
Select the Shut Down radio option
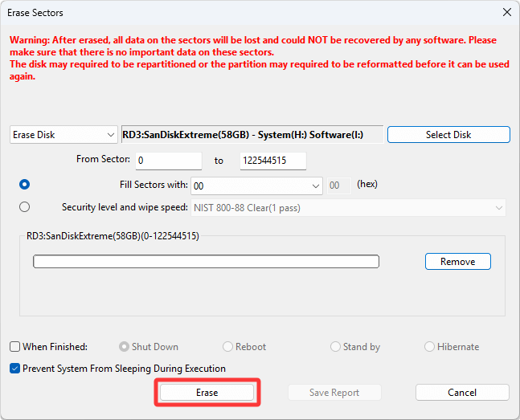124,347
